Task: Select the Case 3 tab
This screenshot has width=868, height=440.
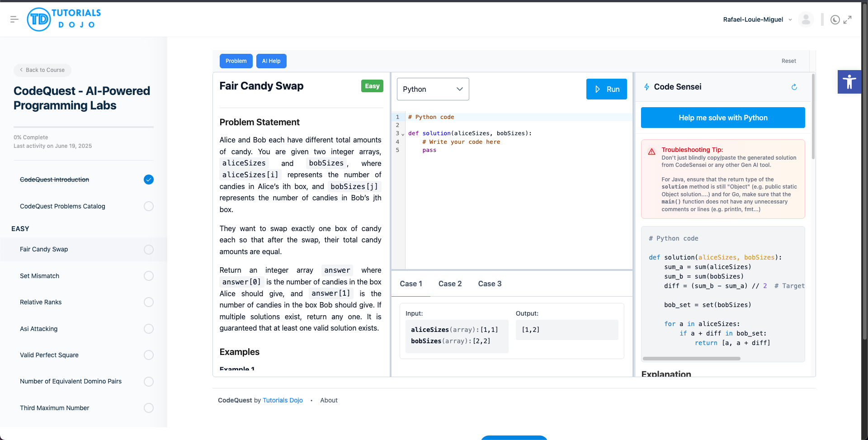Action: pos(490,284)
